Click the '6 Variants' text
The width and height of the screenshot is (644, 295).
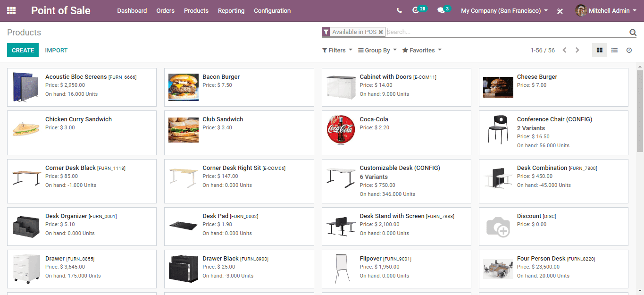[x=374, y=177]
